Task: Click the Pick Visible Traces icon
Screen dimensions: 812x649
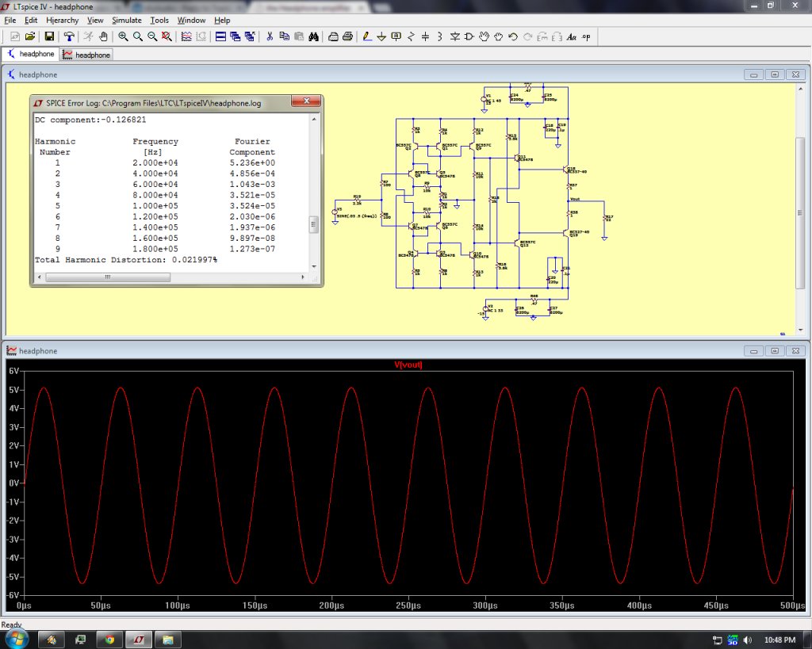Action: pyautogui.click(x=186, y=36)
